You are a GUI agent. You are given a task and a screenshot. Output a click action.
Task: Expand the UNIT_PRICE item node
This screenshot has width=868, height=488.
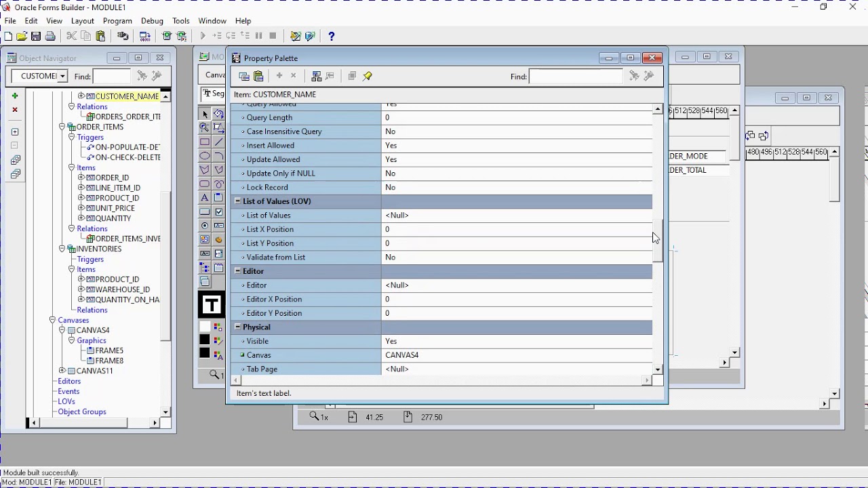(x=81, y=208)
